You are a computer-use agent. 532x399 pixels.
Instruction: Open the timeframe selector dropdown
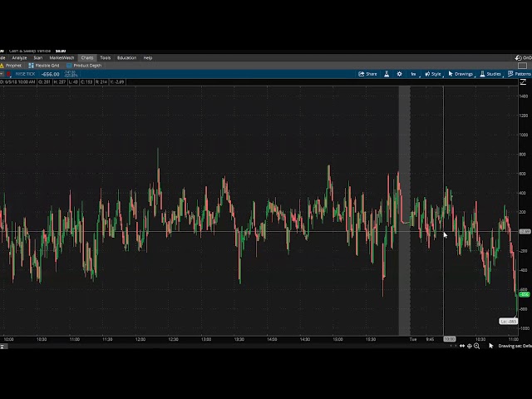tap(414, 74)
